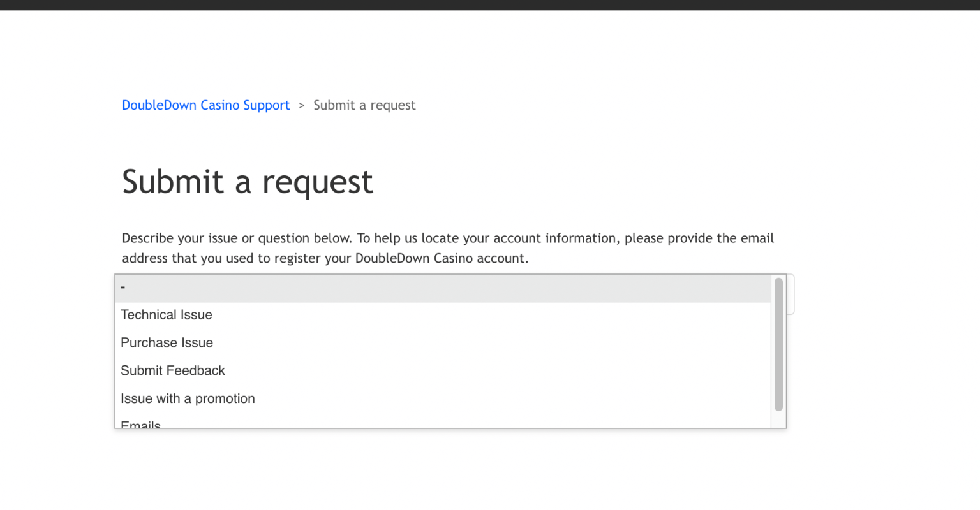Select 'Issue with a promotion' option
980x510 pixels.
point(188,399)
